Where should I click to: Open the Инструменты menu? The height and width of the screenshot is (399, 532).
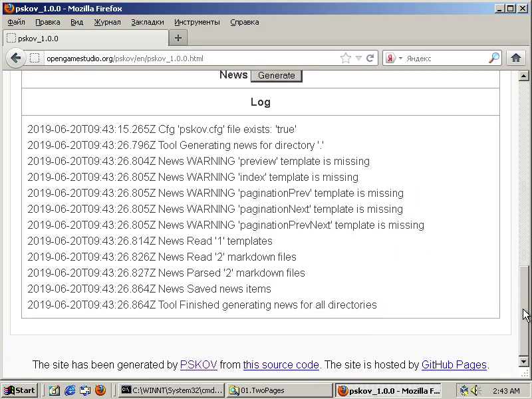pos(197,22)
